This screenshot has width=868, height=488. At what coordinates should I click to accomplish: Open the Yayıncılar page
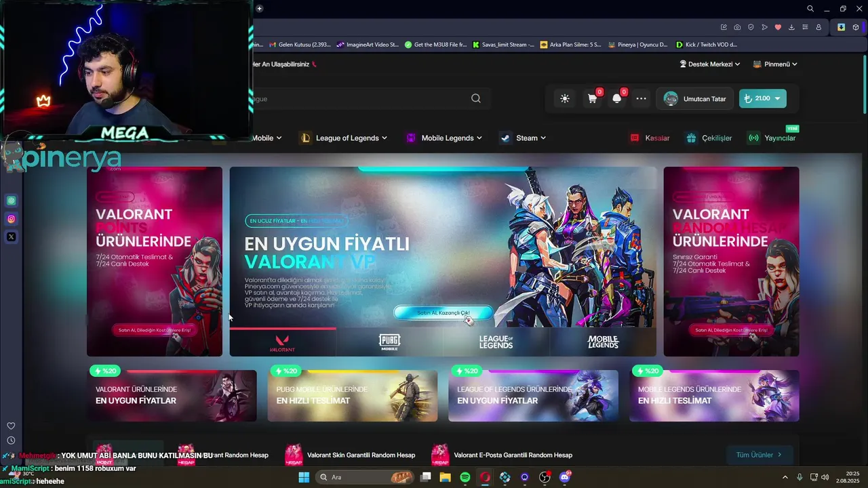(771, 138)
